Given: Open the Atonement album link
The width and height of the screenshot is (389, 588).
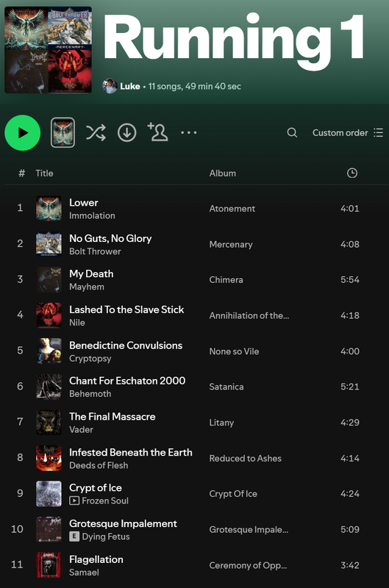Looking at the screenshot, I should tap(232, 209).
